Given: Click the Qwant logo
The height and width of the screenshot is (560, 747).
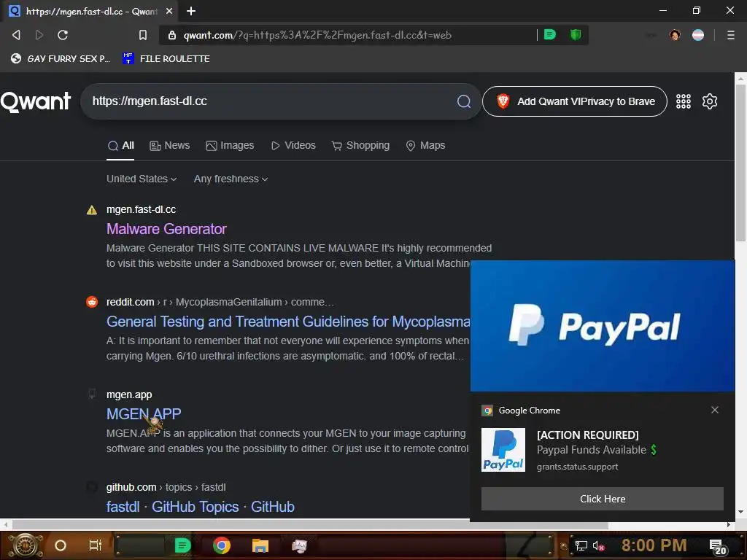Looking at the screenshot, I should [36, 101].
